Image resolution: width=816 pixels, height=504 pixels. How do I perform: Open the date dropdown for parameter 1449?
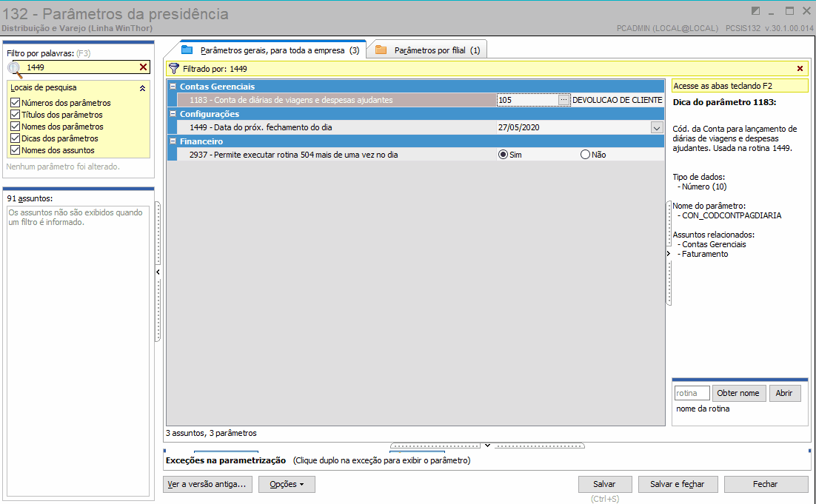point(657,127)
